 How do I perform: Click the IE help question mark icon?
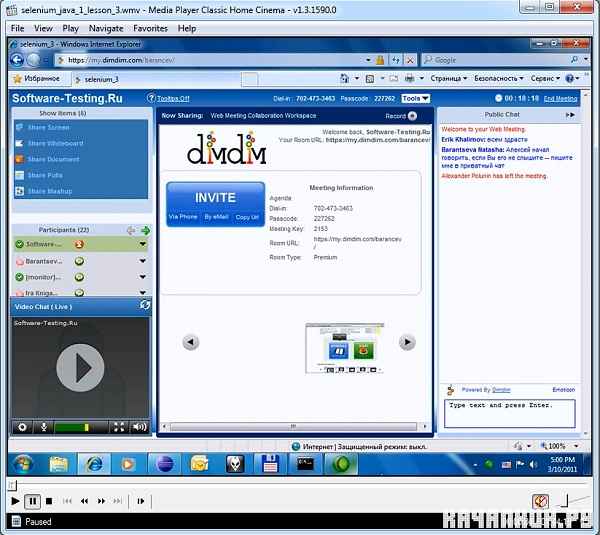coord(570,78)
